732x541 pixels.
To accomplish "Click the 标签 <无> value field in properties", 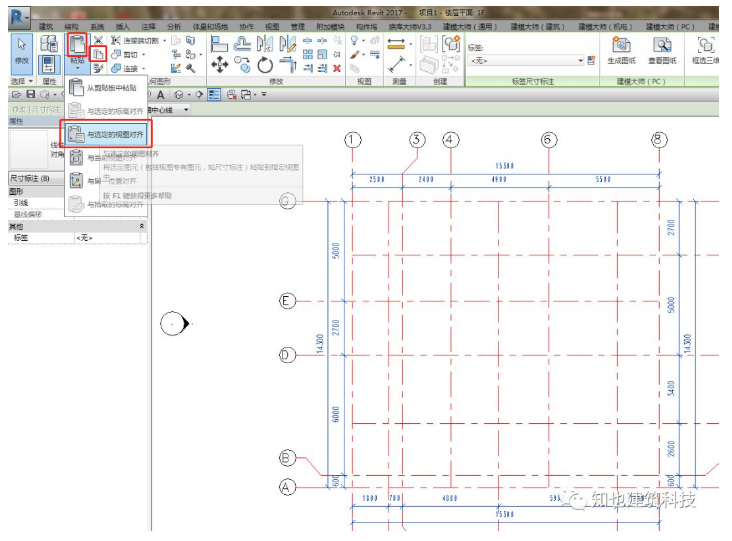I will 107,238.
